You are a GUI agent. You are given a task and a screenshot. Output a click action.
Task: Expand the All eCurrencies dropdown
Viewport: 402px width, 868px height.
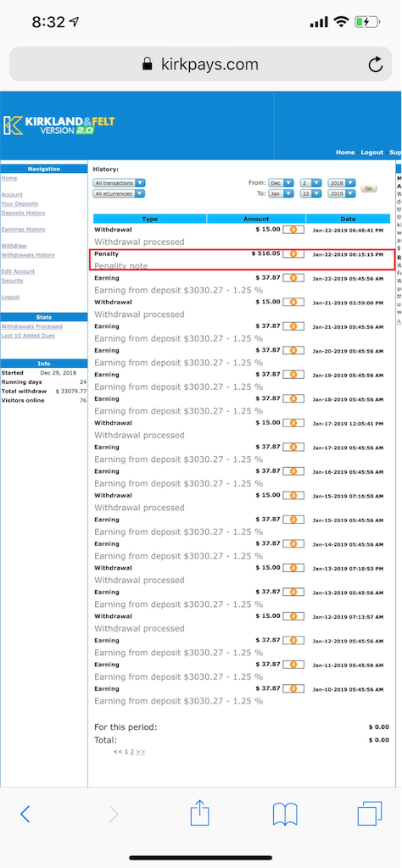click(x=119, y=194)
